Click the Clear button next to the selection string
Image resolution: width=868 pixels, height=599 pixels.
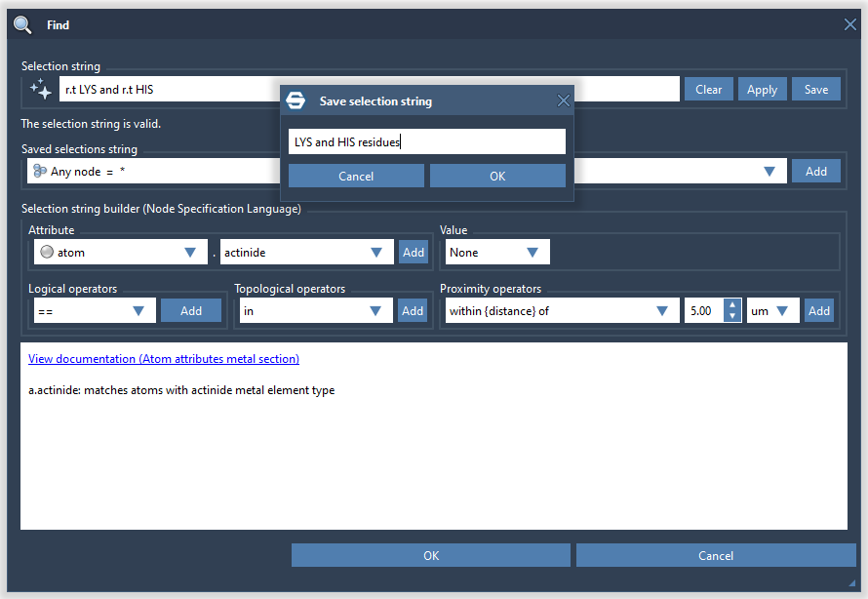(x=708, y=89)
